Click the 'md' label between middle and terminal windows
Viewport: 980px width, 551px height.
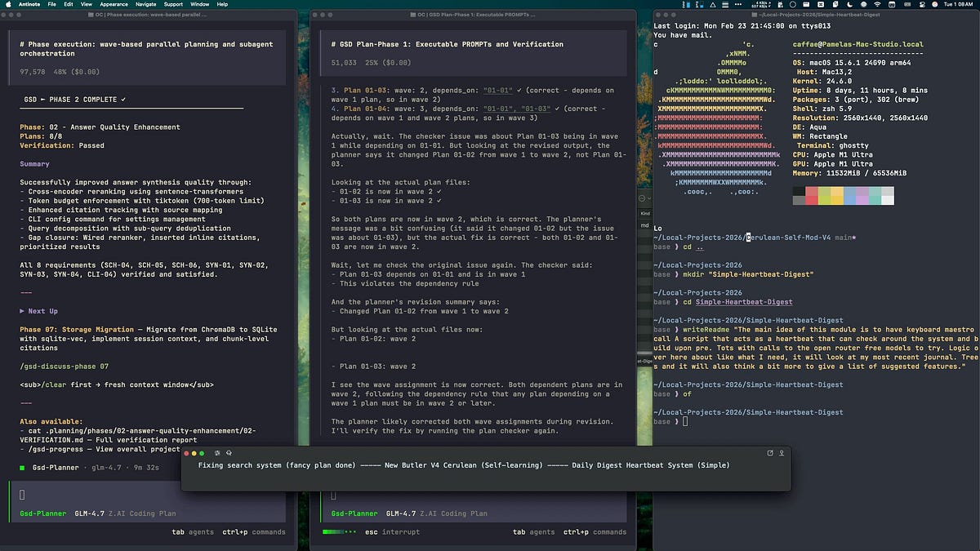tap(644, 225)
